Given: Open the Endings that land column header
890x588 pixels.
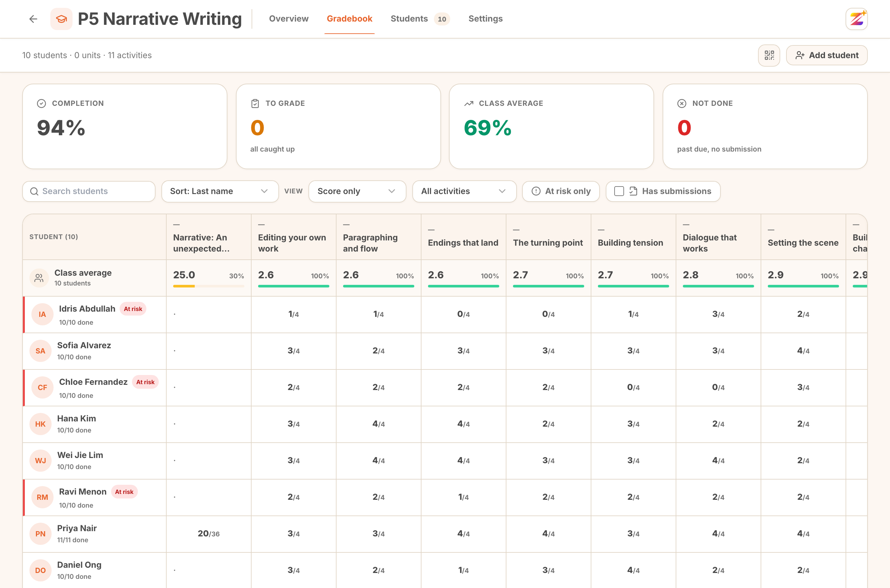Looking at the screenshot, I should tap(463, 237).
